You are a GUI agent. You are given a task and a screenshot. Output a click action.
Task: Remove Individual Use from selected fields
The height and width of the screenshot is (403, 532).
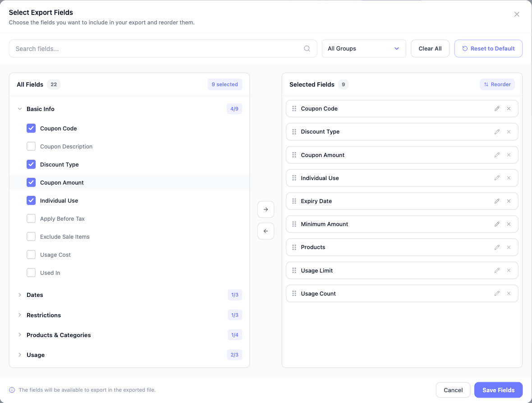[x=509, y=178]
